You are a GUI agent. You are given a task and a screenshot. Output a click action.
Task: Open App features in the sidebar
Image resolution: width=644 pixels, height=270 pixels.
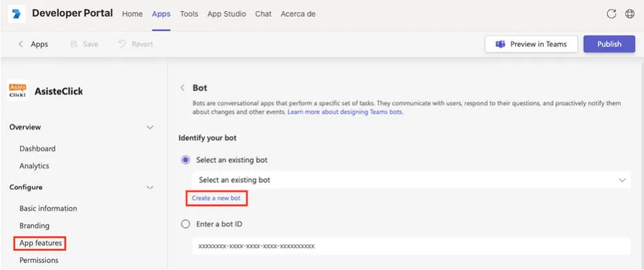[41, 244]
